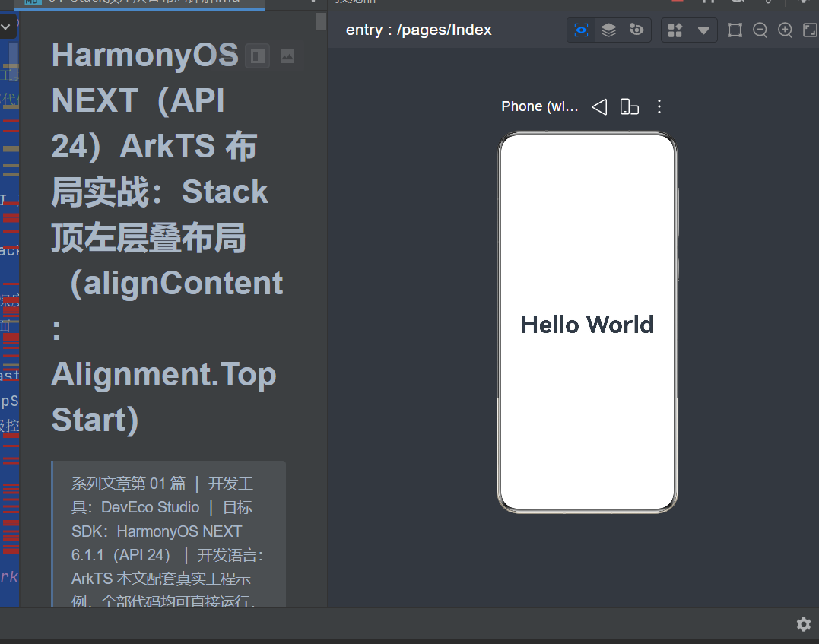Click the markdown preview vertical scrollbar thumb
This screenshot has height=644, width=819.
click(321, 21)
